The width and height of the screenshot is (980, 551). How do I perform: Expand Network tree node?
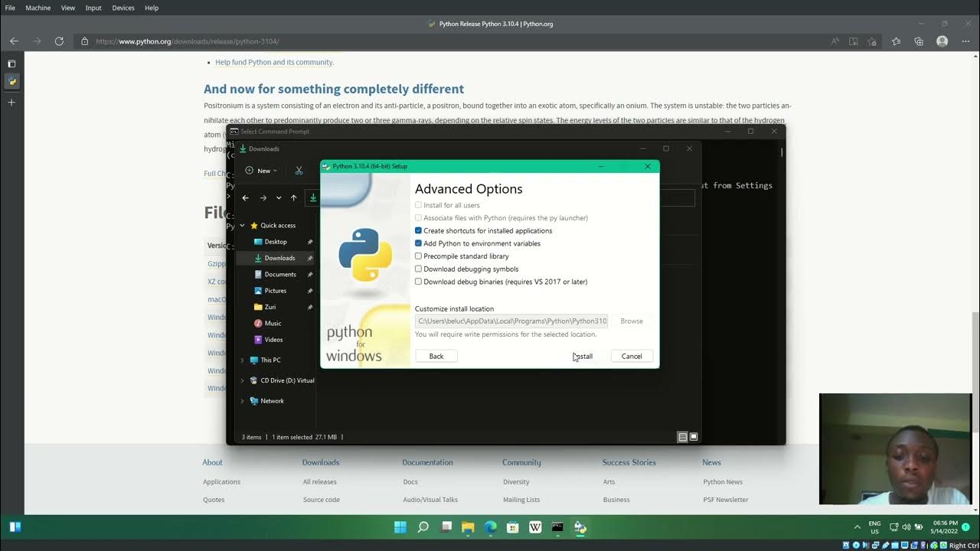(x=243, y=401)
